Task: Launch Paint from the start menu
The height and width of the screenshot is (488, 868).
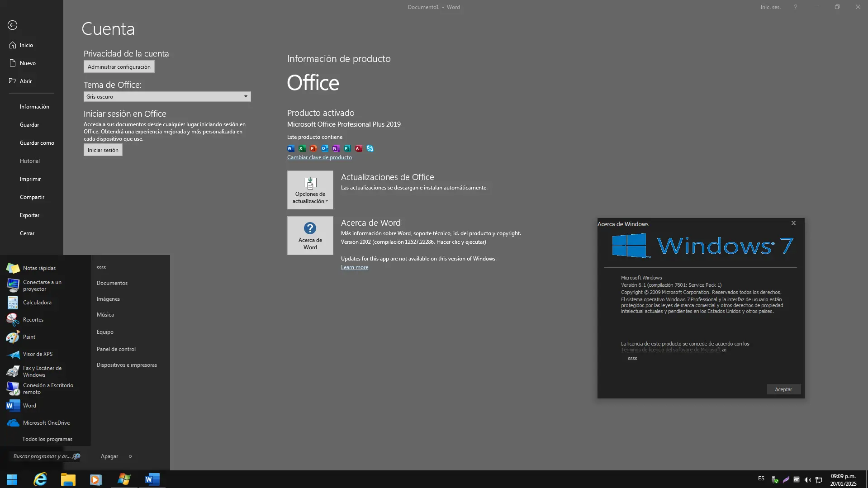Action: [x=28, y=336]
